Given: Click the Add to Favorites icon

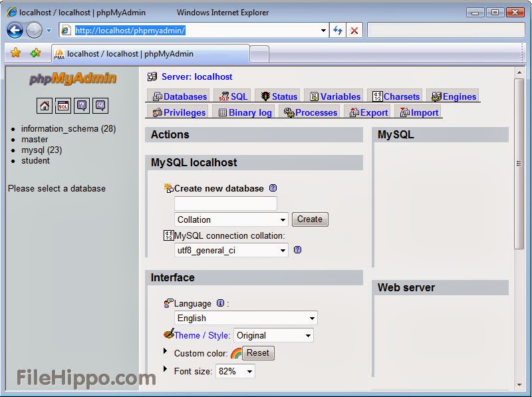Looking at the screenshot, I should coord(36,53).
